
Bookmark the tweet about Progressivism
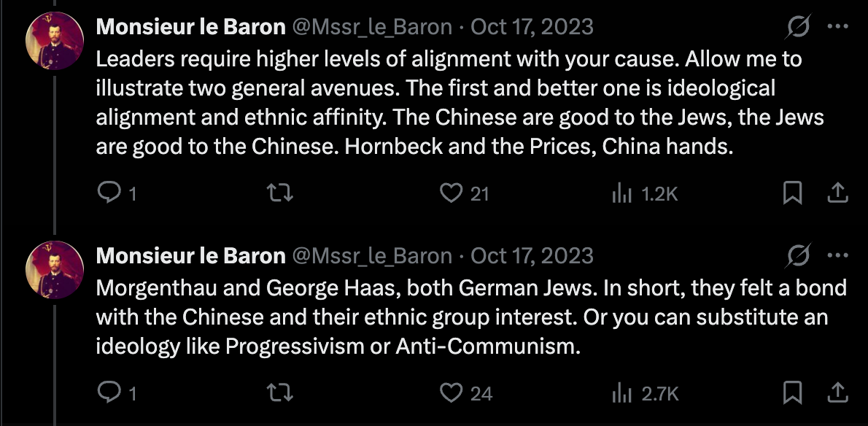792,393
